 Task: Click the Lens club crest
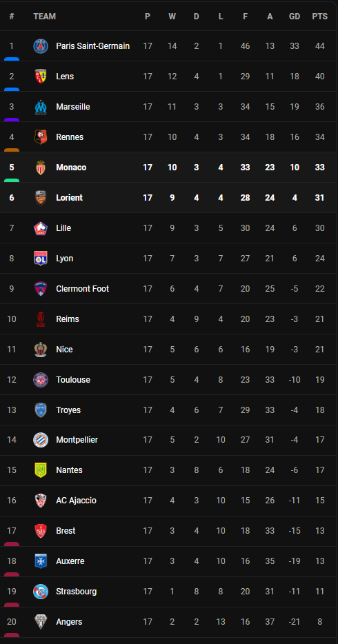tap(41, 77)
